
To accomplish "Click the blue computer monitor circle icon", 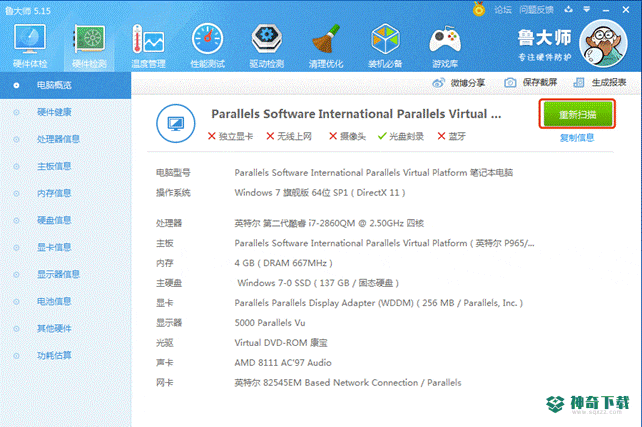I will [176, 123].
